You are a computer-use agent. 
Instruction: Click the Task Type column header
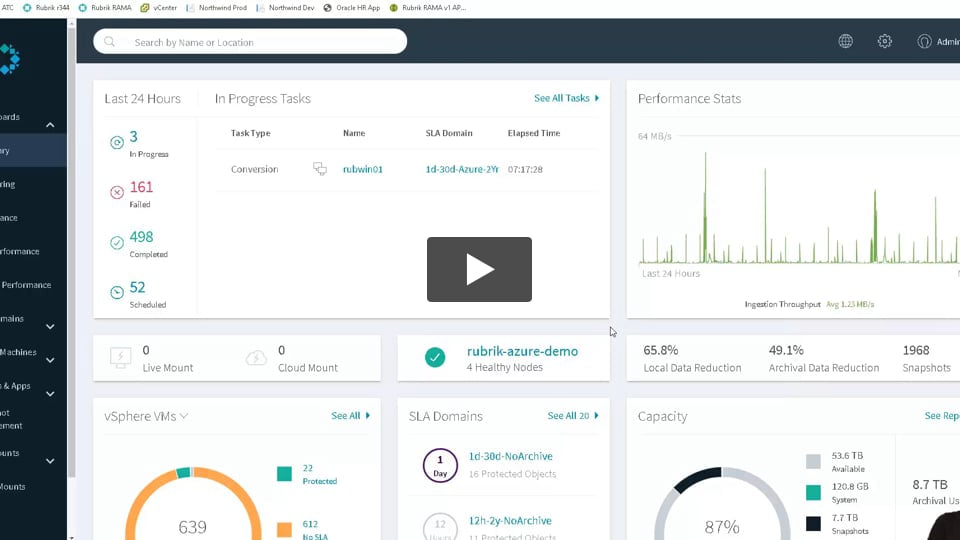tap(250, 133)
